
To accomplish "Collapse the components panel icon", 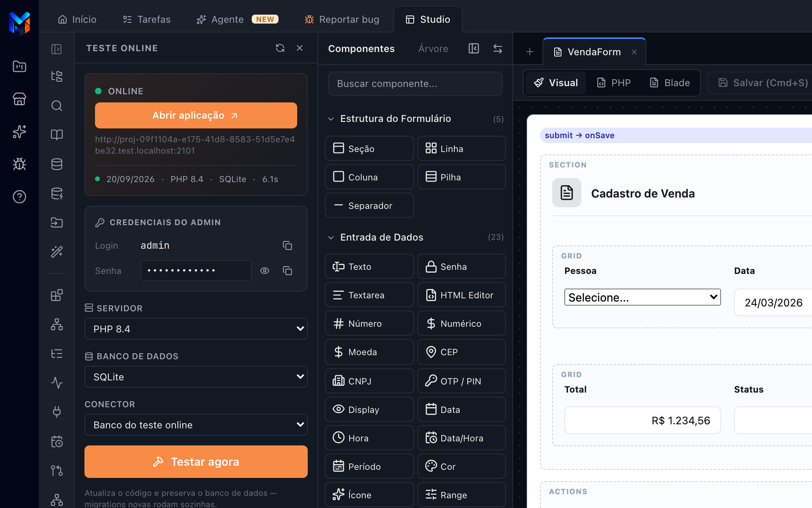I will tap(474, 49).
